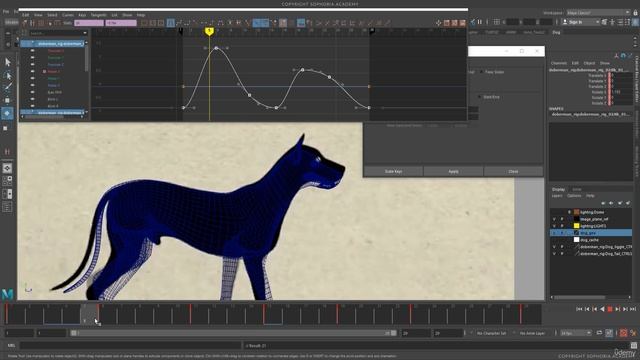
Task: Show the Attribute Editor sidebar icon
Action: 620,22
